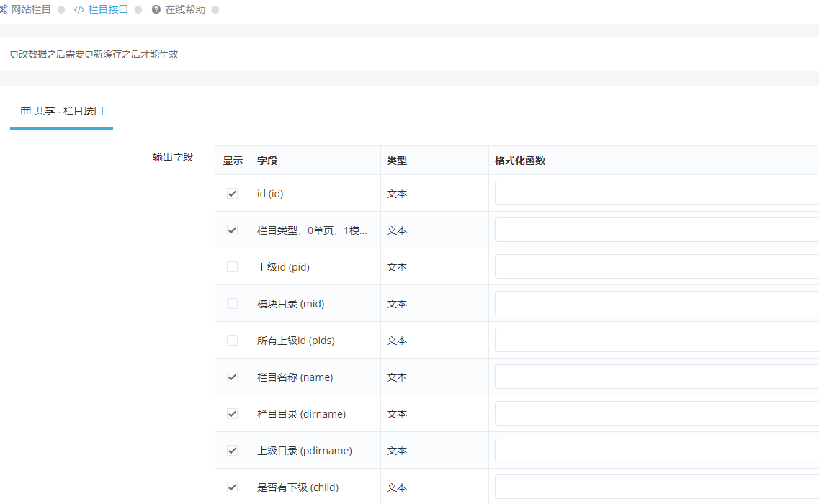The image size is (819, 504).
Task: Click the 所有上级id (pids) field name
Action: click(295, 341)
